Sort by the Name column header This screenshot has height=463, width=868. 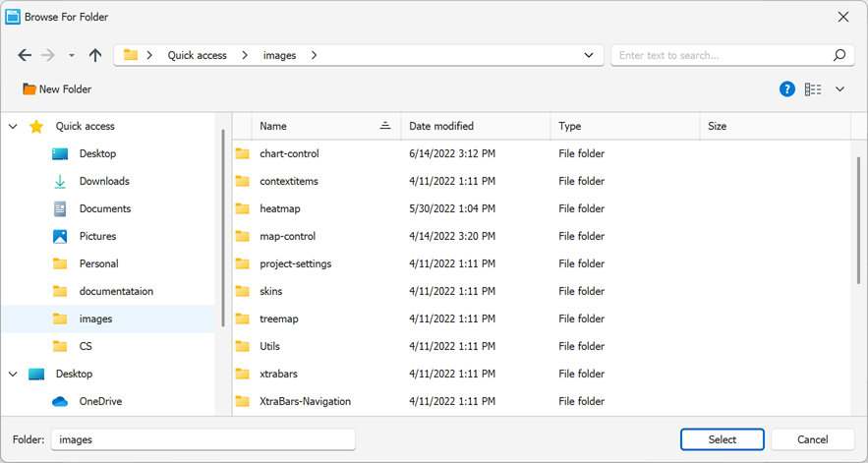326,126
